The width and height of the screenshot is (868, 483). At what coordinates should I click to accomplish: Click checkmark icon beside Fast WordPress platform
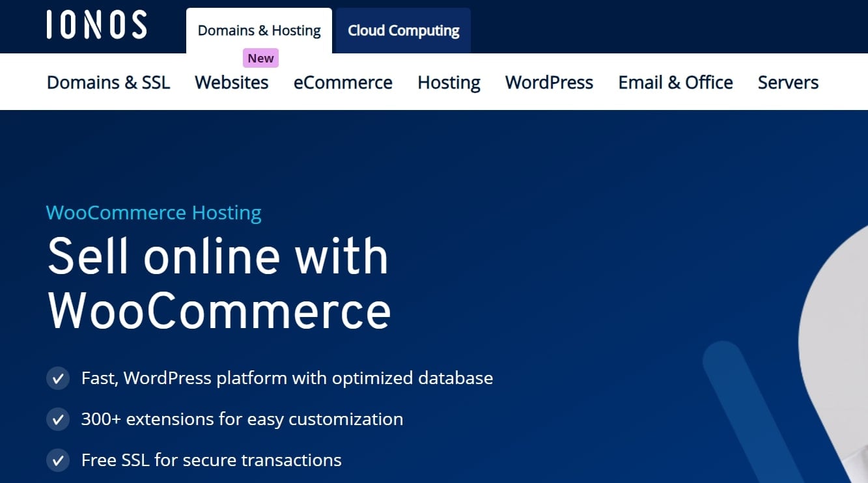pos(58,378)
